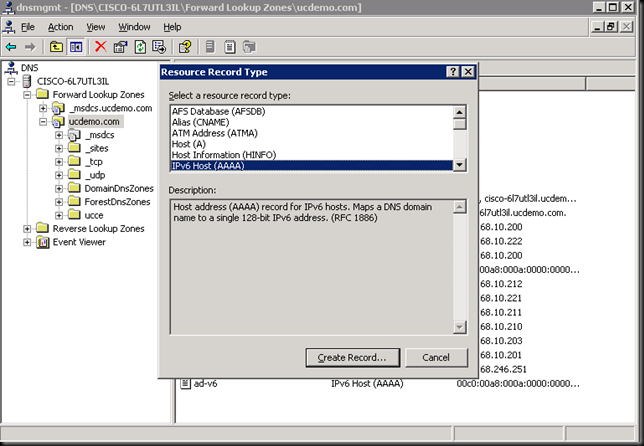Select the ucdemo.com zone label in tree
Viewport: 644px width, 446px height.
point(94,122)
